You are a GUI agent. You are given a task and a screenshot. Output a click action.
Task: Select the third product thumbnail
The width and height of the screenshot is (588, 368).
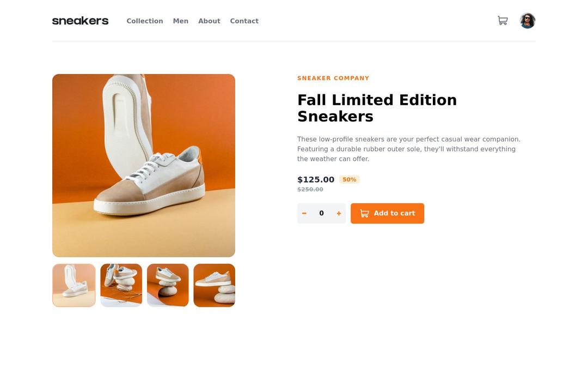[x=168, y=285]
